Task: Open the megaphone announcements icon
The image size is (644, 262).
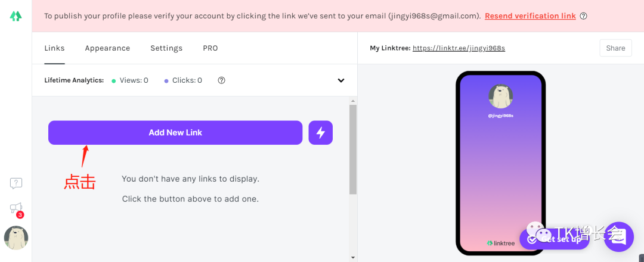Action: pos(16,208)
